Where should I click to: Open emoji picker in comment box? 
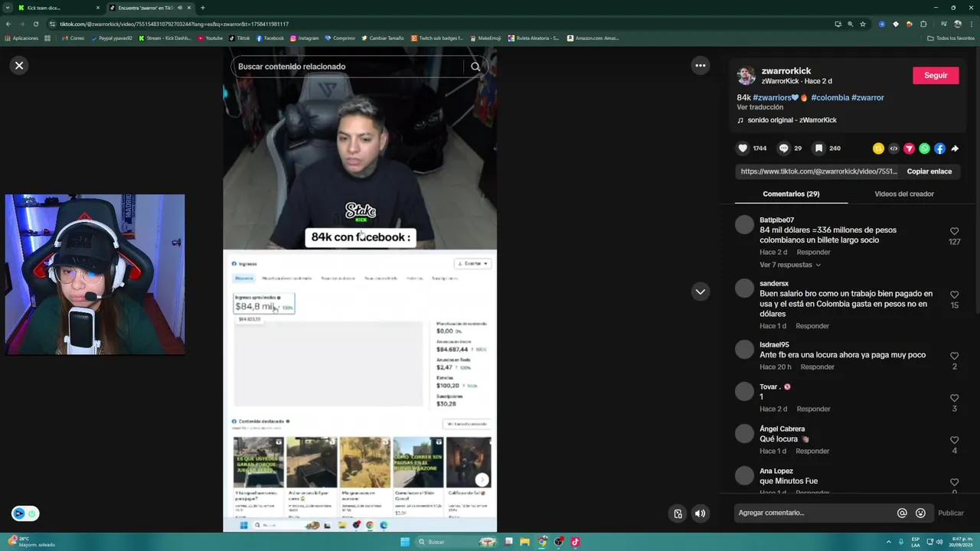point(920,514)
